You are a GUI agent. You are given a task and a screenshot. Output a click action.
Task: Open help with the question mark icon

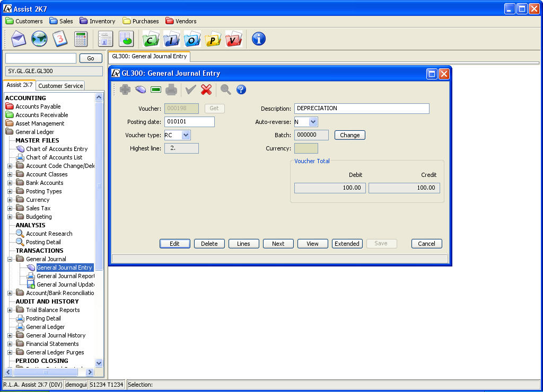(x=241, y=90)
